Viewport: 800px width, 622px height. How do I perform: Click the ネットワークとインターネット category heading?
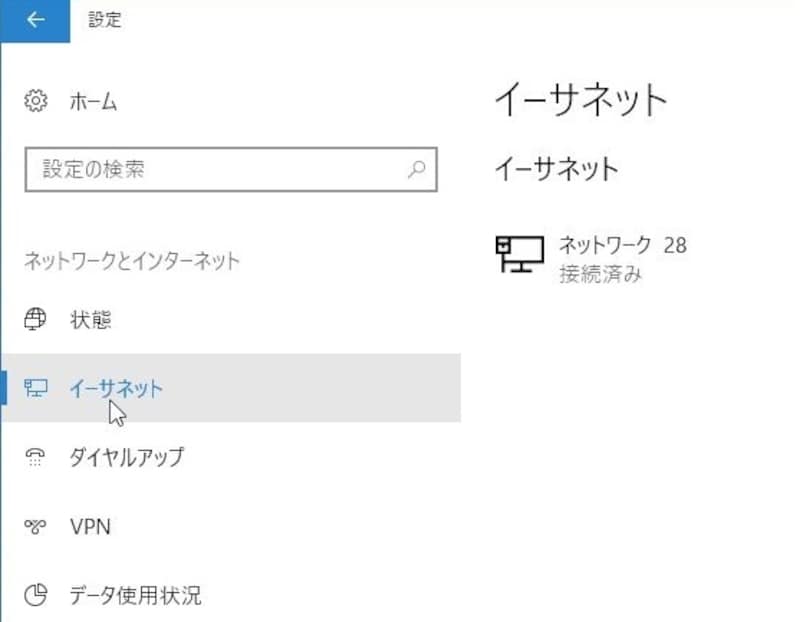pyautogui.click(x=132, y=261)
